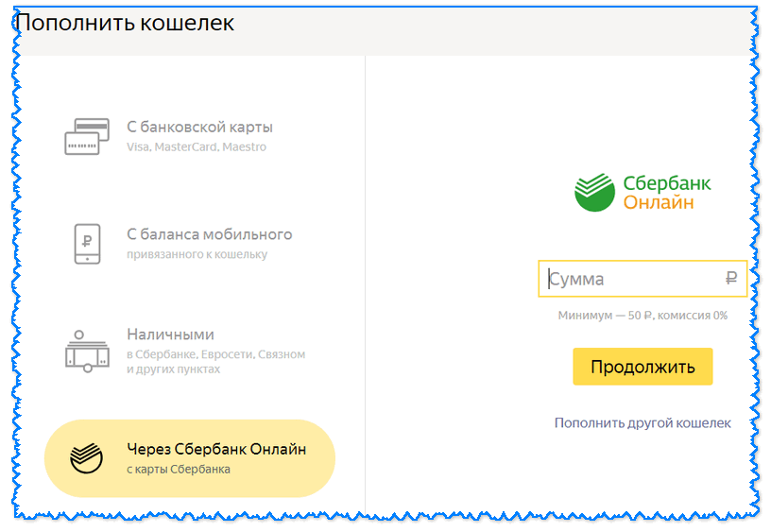Viewport: 771px width, 532px height.
Task: Select the mobile phone balance icon
Action: coord(87,243)
